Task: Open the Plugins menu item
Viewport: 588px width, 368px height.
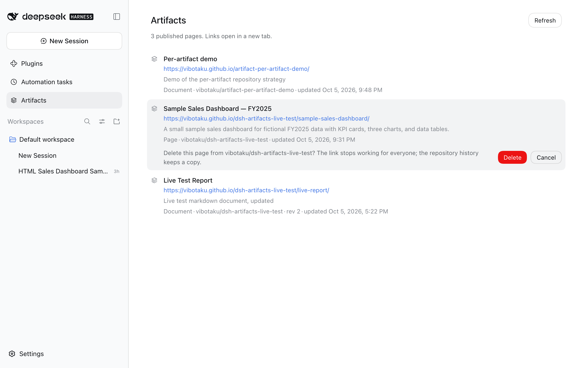Action: tap(64, 63)
